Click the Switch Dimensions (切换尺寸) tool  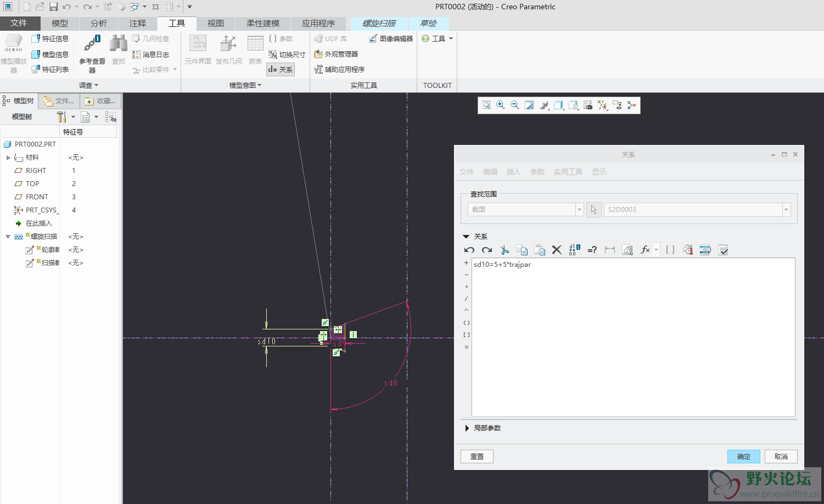(287, 54)
